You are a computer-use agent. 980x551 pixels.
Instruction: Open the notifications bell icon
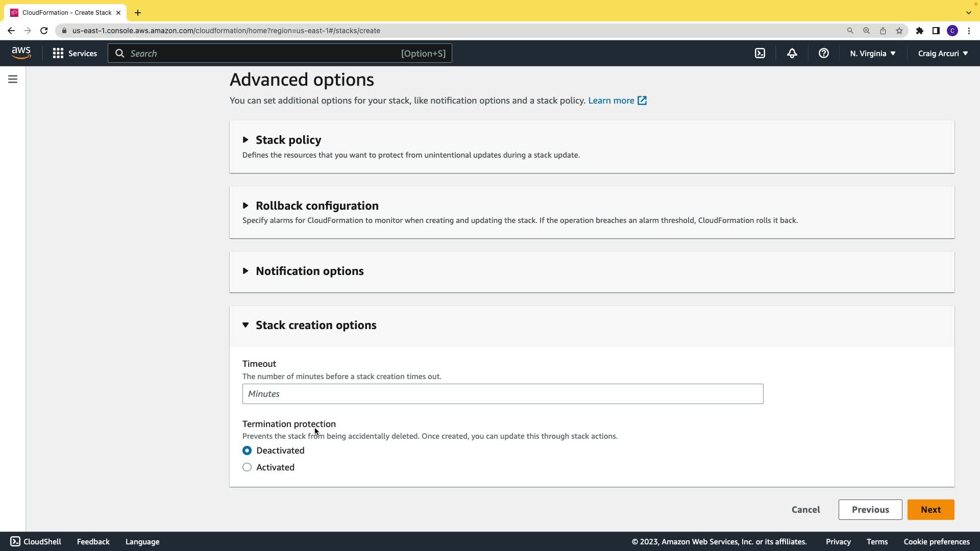point(792,53)
